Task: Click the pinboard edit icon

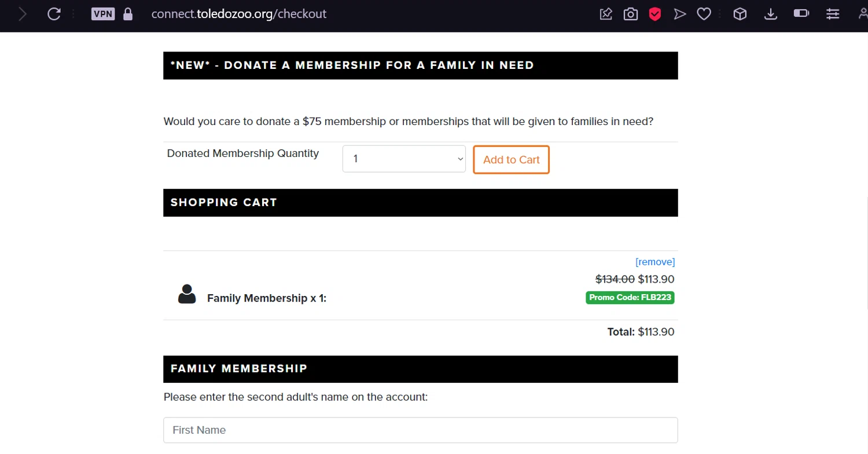Action: pos(606,14)
